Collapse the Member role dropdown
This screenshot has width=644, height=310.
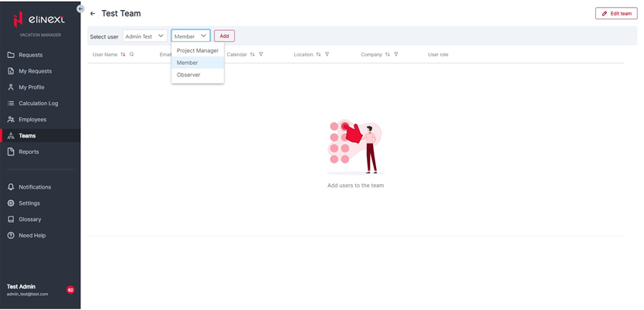click(190, 36)
